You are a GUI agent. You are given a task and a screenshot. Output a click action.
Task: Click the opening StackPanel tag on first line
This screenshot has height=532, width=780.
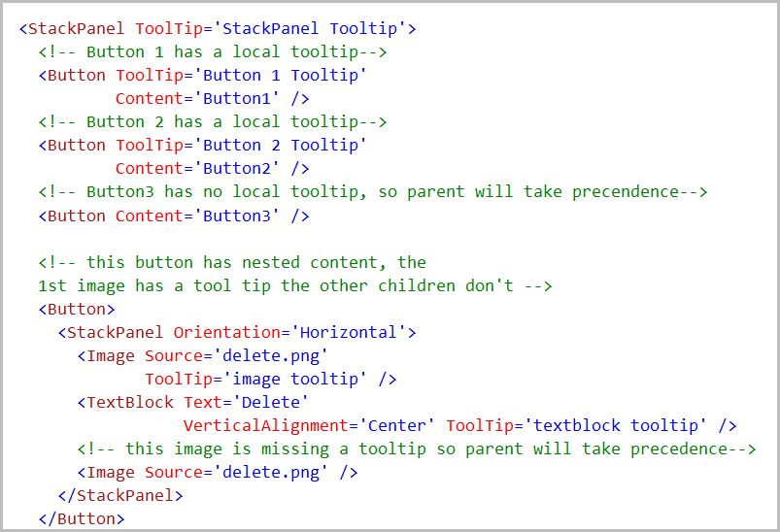[x=72, y=28]
